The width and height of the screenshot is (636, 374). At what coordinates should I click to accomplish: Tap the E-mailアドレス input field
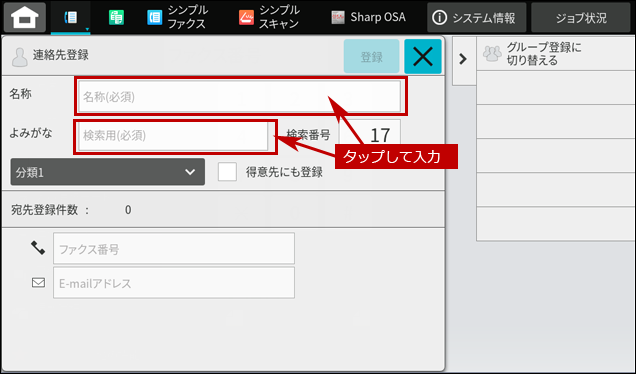[x=174, y=283]
